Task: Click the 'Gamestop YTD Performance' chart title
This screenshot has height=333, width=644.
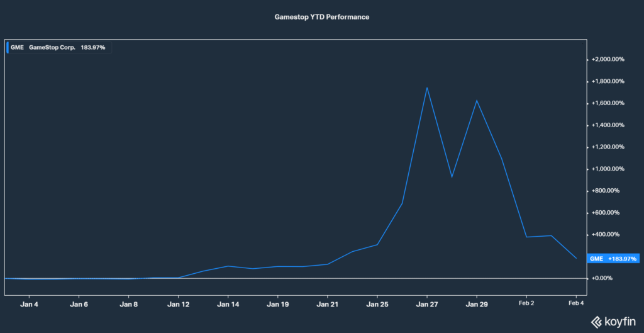Action: coord(321,17)
